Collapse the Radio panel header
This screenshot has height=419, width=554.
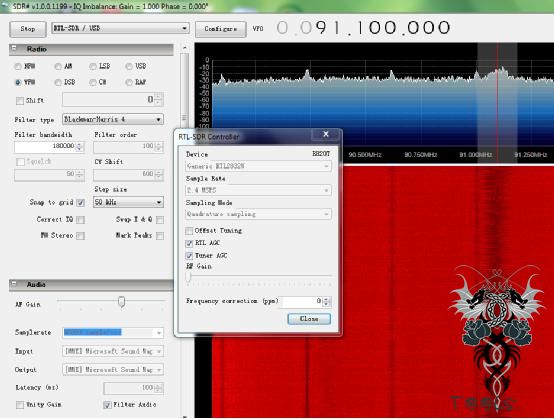coord(91,49)
